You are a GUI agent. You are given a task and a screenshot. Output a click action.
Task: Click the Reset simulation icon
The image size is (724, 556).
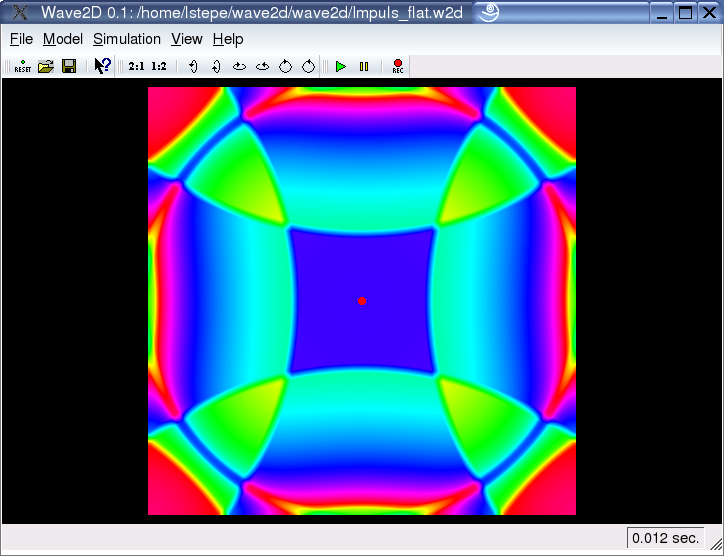pos(22,66)
